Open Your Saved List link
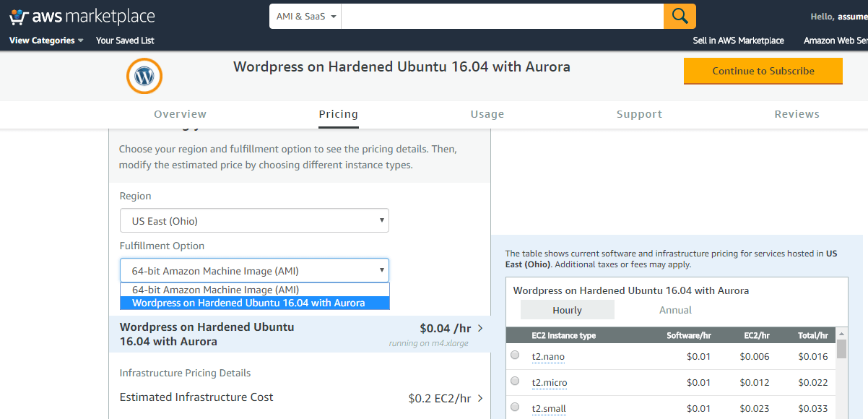Screen dimensions: 868x419 pyautogui.click(x=125, y=40)
